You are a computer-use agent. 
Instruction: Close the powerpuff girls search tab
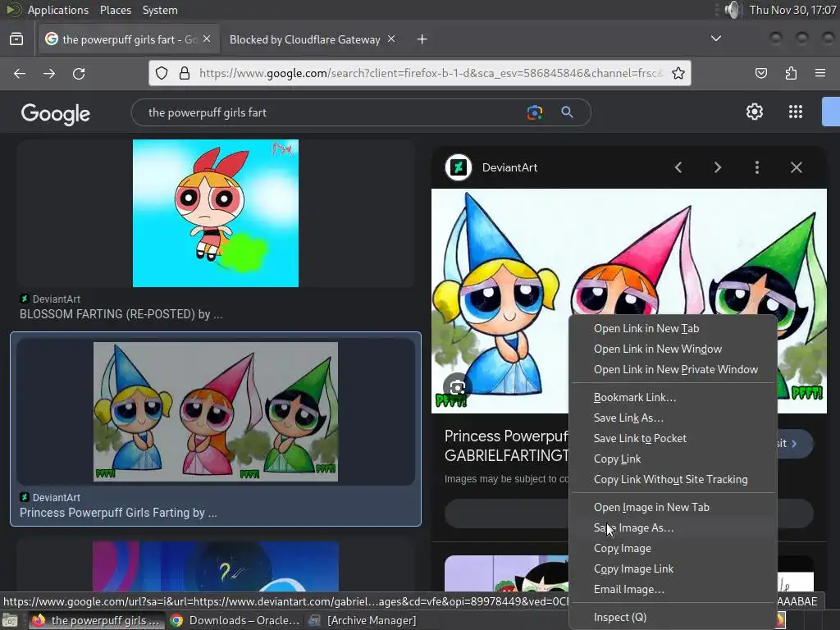(207, 39)
